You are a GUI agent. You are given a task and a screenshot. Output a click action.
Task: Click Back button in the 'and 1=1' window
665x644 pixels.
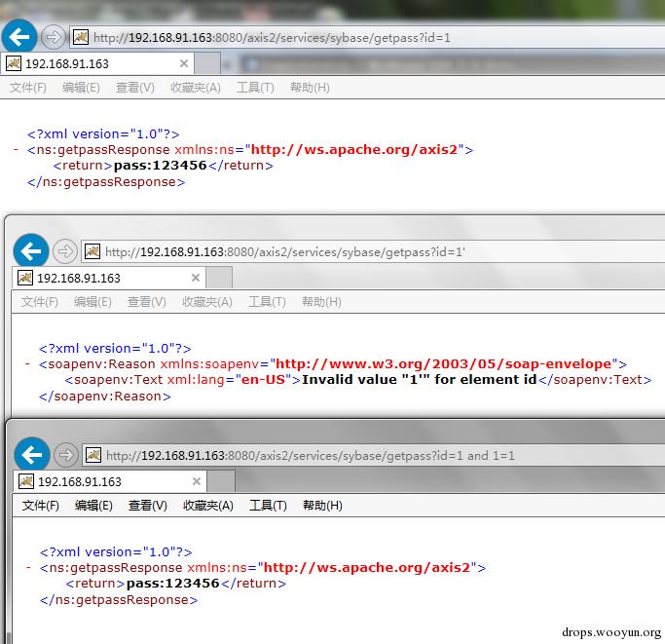32,455
